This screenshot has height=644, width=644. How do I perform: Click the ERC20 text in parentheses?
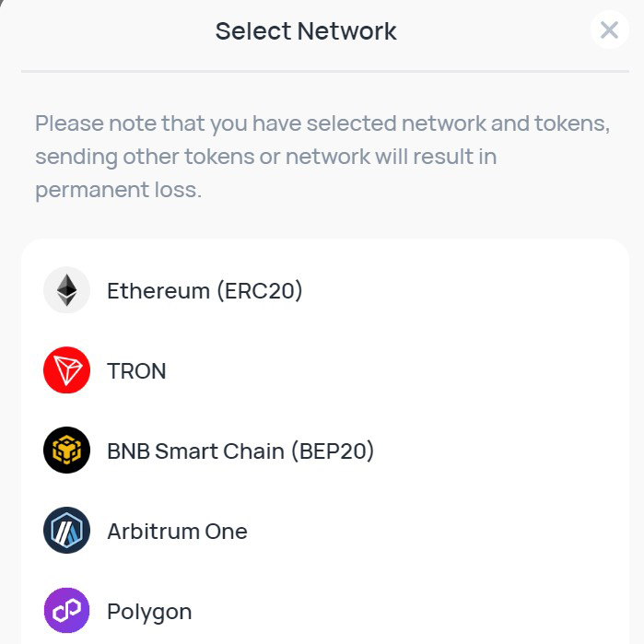pos(260,291)
